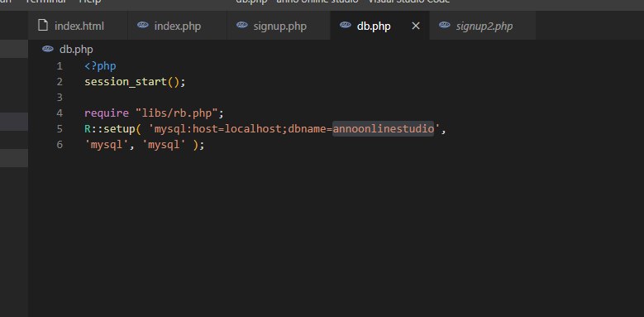Click the PHP icon on signup.php tab
Screen dimensions: 644x317
click(242, 25)
